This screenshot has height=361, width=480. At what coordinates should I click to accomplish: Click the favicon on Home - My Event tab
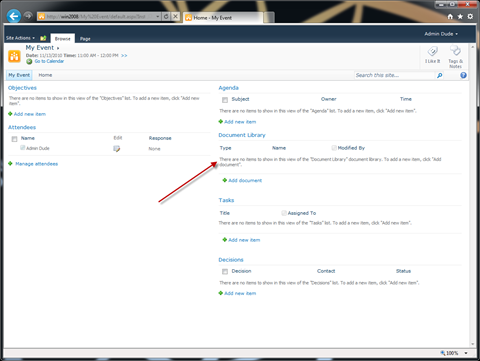(189, 18)
